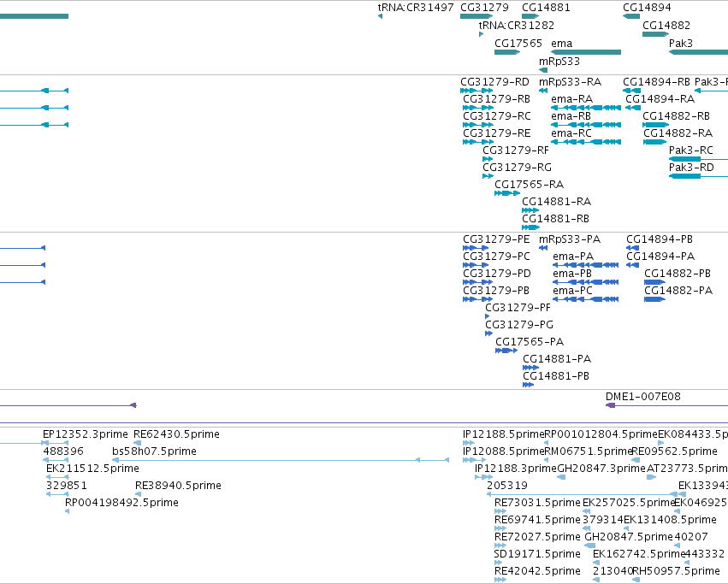Select protein CG31279-PC
The image size is (728, 584).
[496, 257]
